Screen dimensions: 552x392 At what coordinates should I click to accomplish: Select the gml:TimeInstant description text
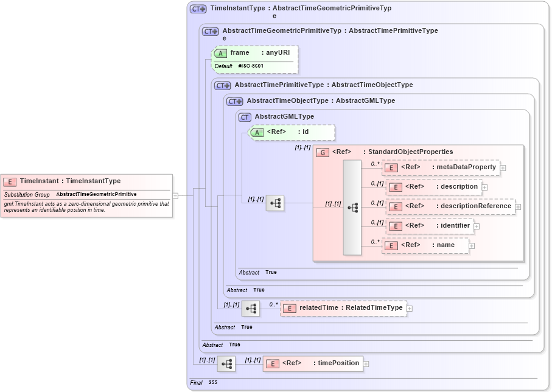coord(86,207)
